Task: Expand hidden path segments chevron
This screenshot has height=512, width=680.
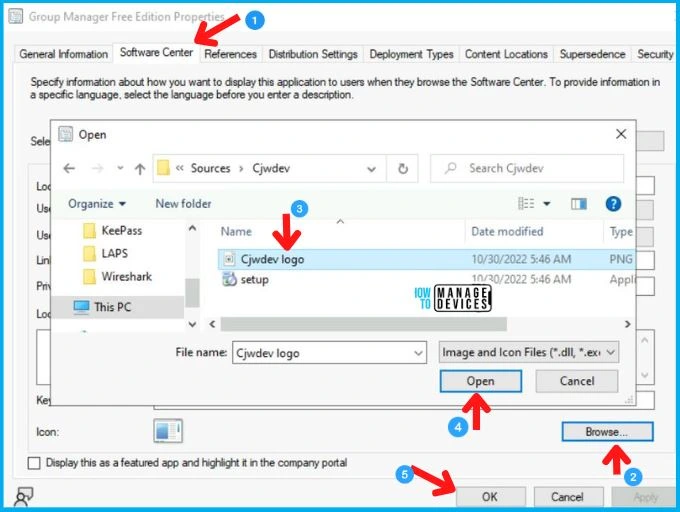Action: click(180, 168)
